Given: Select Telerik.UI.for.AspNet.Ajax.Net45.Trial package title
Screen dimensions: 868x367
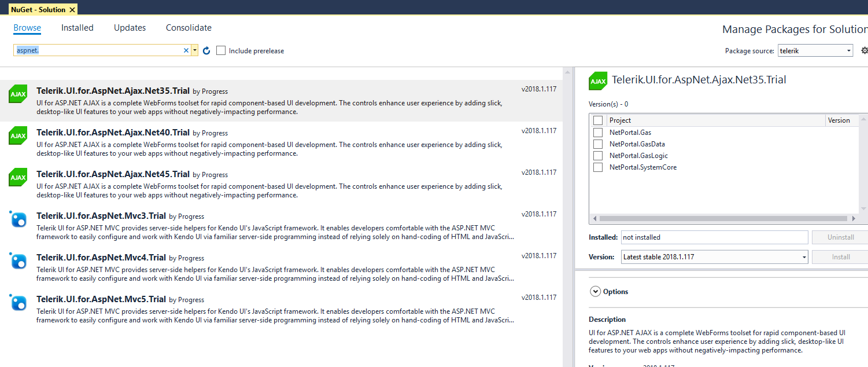Looking at the screenshot, I should (x=113, y=174).
